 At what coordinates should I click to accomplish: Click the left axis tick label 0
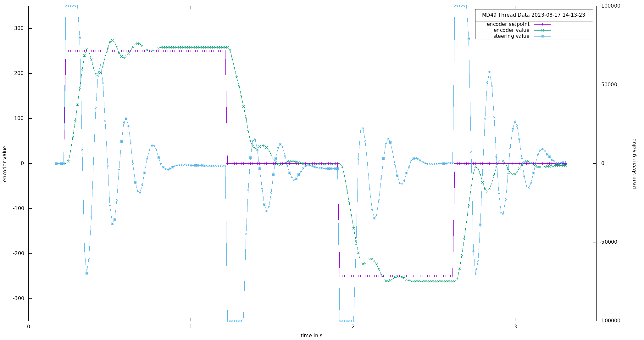[22, 163]
